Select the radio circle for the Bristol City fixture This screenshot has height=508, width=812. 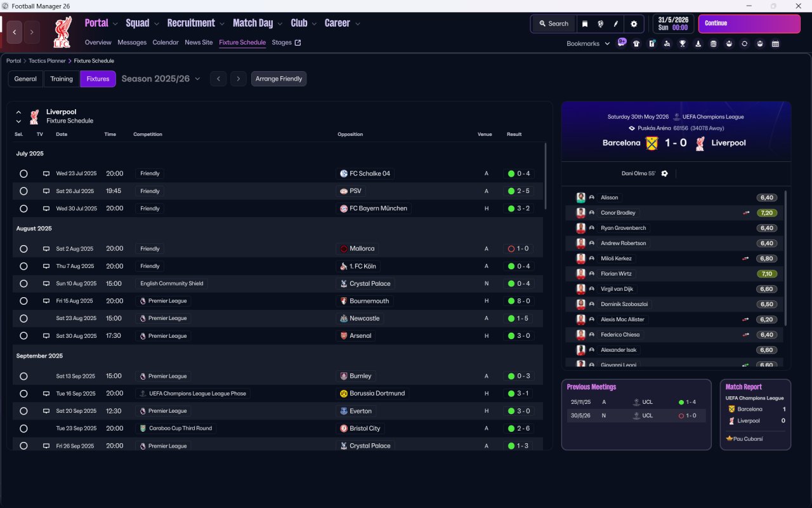[x=23, y=429]
